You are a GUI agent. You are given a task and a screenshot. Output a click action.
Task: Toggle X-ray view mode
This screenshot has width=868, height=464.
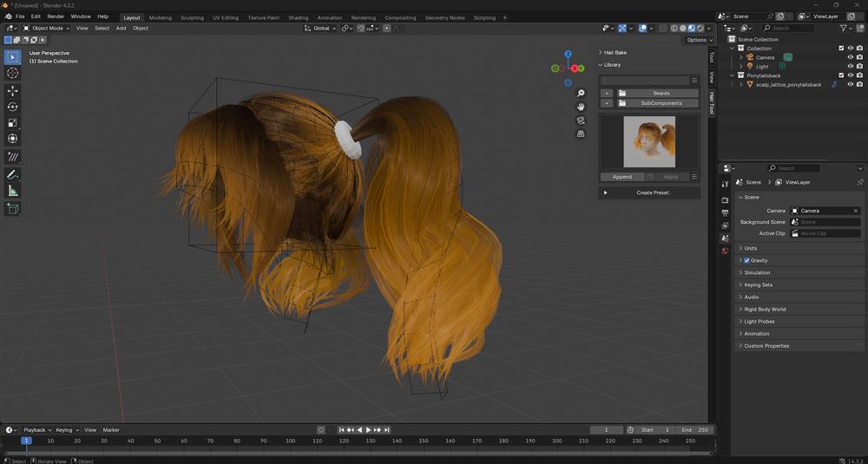click(x=662, y=29)
